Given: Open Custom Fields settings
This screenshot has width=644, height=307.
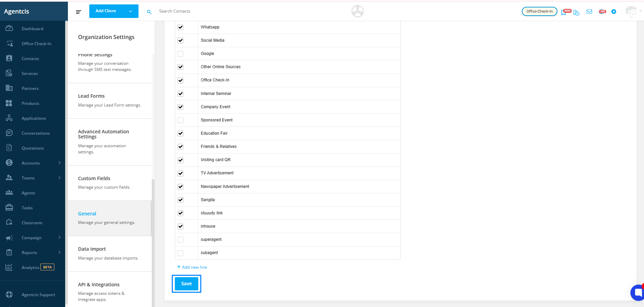Looking at the screenshot, I should click(110, 183).
